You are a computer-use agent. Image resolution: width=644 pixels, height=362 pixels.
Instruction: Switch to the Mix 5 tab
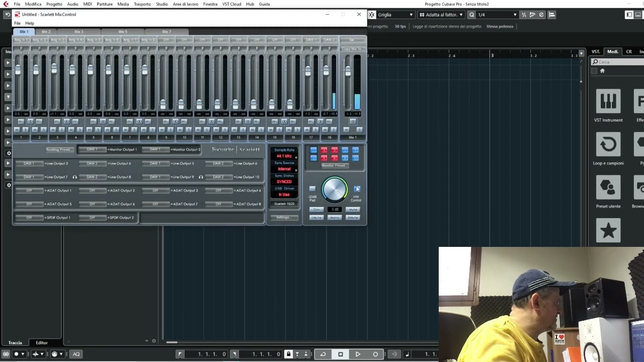123,32
